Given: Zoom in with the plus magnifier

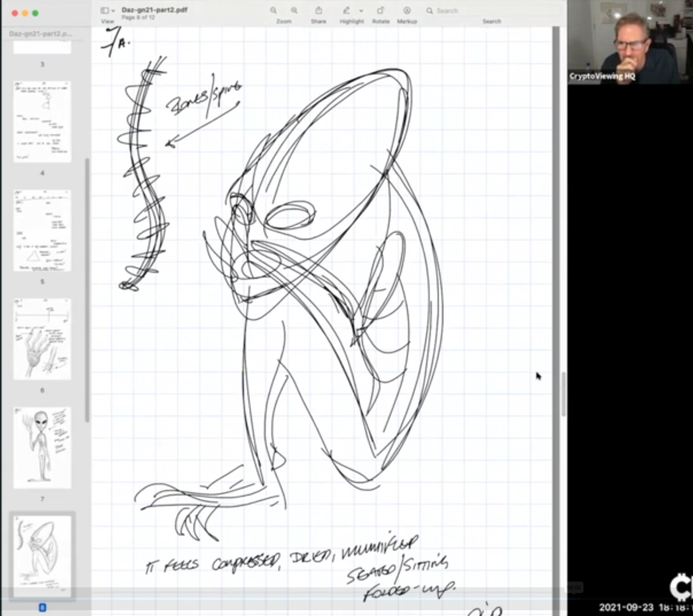Looking at the screenshot, I should (x=294, y=10).
